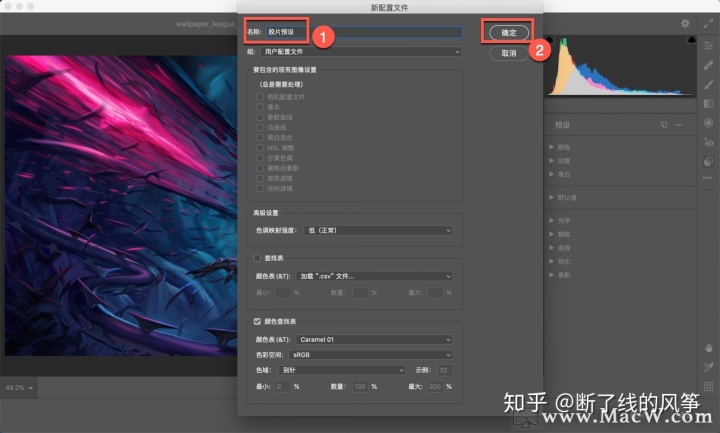Select the Spot Removal bandage tool
Viewport: 720px width, 433px height.
pyautogui.click(x=709, y=65)
